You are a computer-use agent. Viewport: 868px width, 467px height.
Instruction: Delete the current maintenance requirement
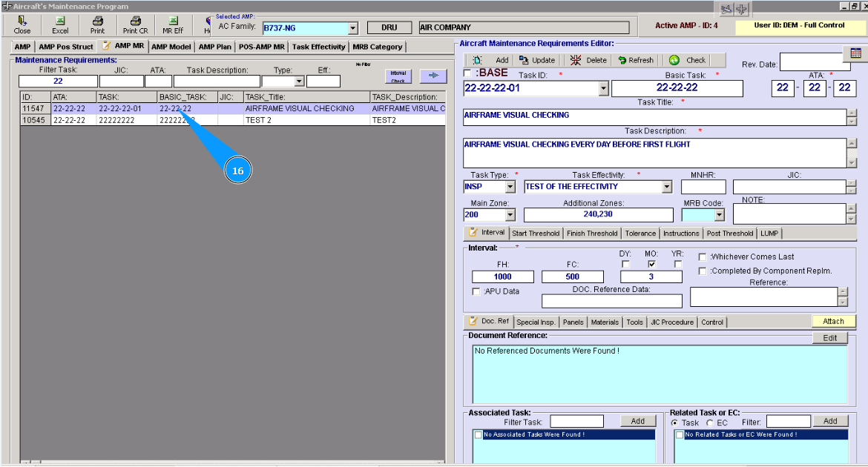coord(588,60)
